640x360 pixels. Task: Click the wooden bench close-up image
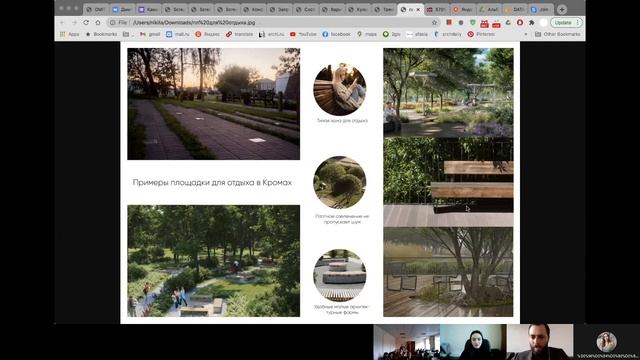point(448,182)
